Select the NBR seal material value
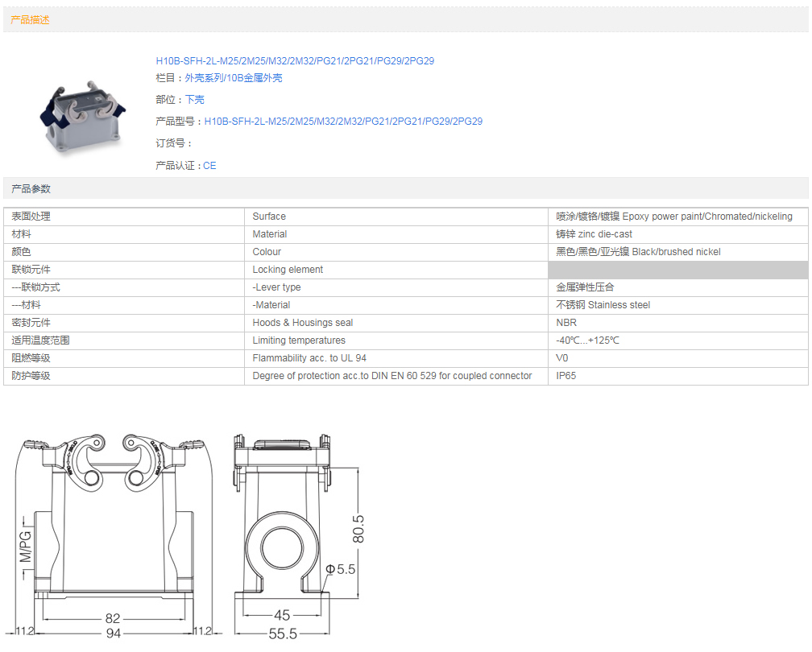812x652 pixels. click(x=566, y=323)
